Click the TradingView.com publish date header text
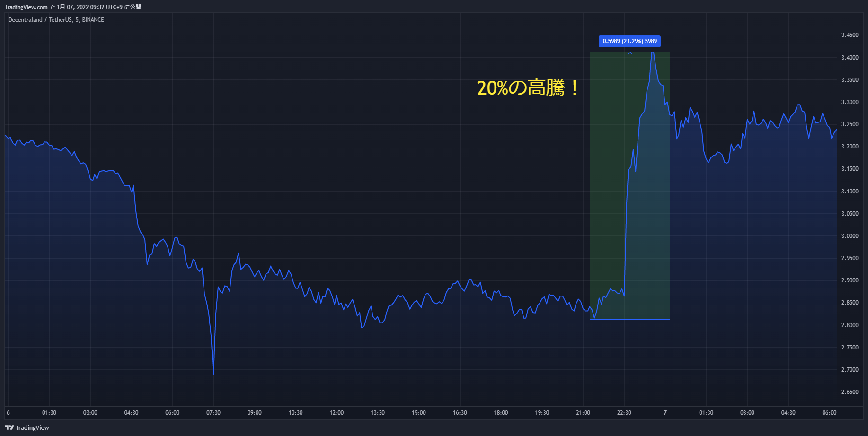 click(x=73, y=7)
